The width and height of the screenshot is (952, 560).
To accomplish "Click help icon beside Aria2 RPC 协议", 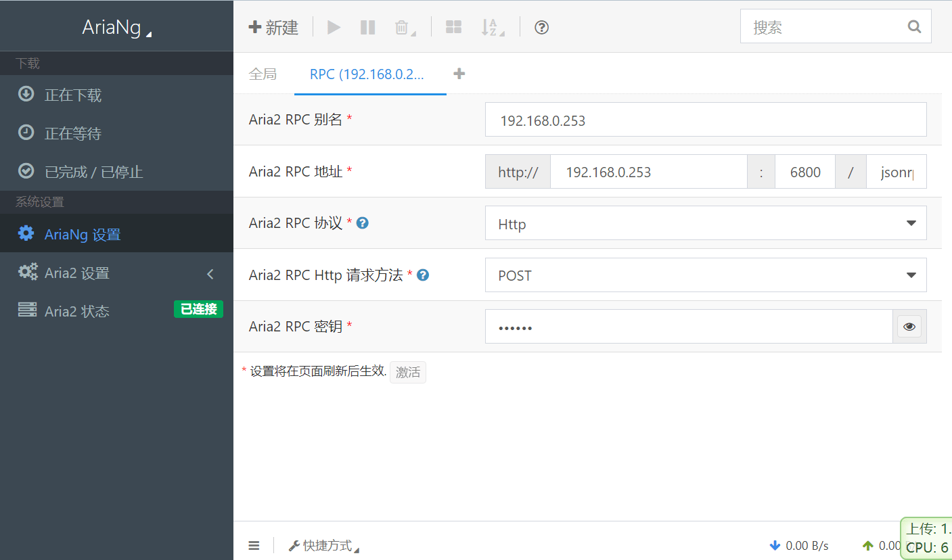I will coord(363,223).
